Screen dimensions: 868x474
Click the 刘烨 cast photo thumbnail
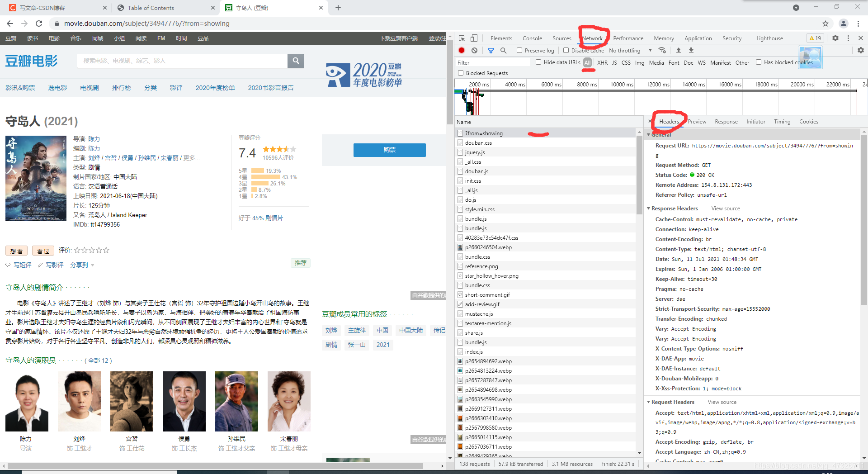coord(79,402)
